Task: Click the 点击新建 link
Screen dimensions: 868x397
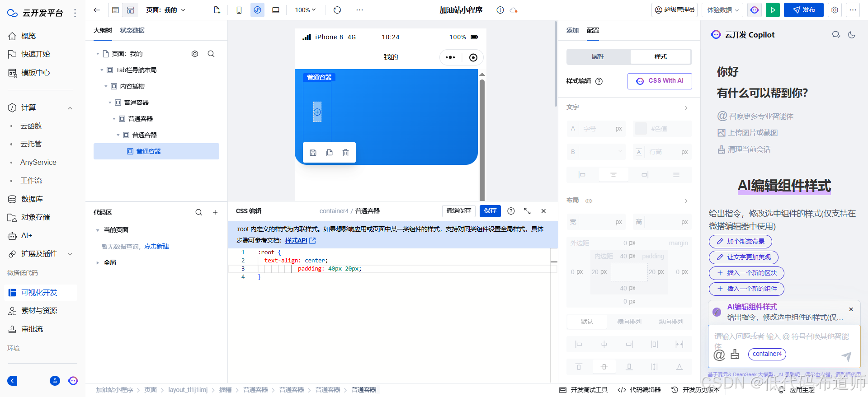Action: coord(156,246)
